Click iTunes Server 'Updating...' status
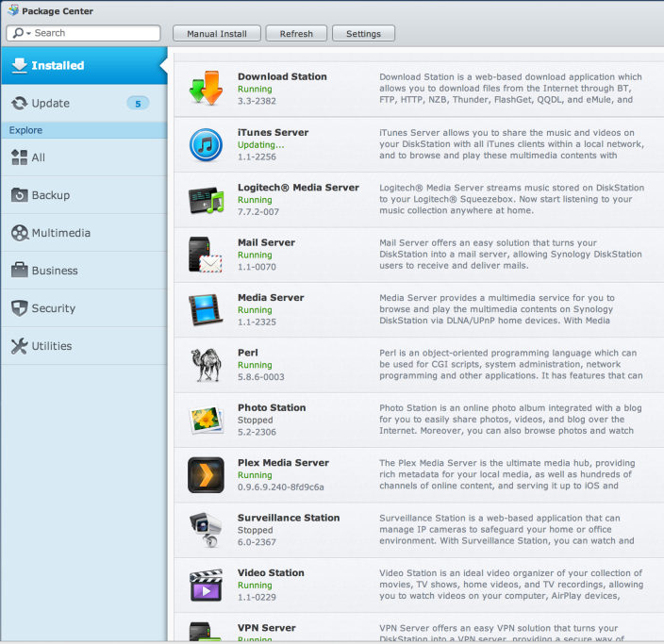 [x=260, y=145]
